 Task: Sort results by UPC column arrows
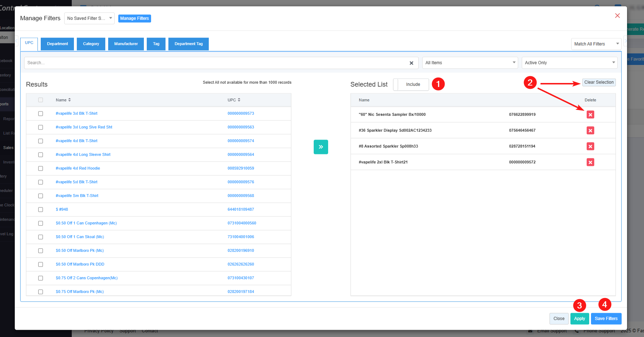[x=239, y=100]
